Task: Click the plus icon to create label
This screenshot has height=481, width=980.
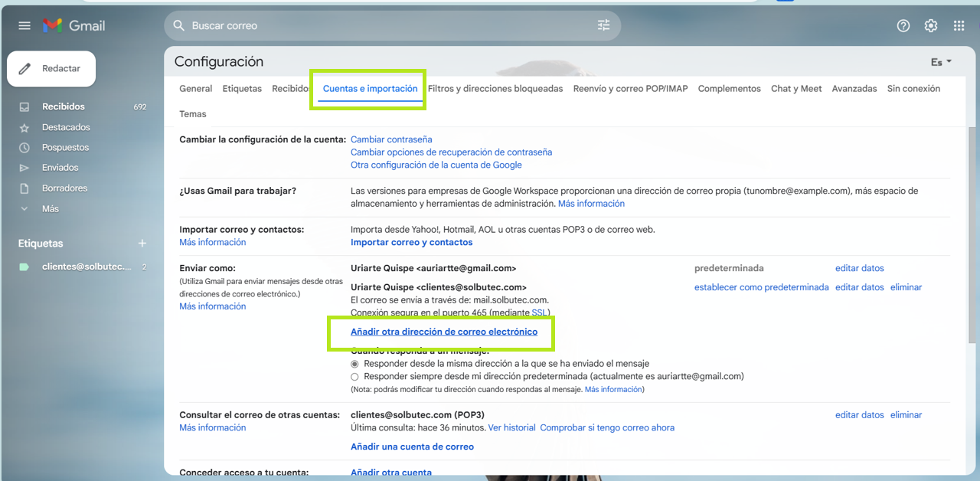Action: click(x=142, y=244)
